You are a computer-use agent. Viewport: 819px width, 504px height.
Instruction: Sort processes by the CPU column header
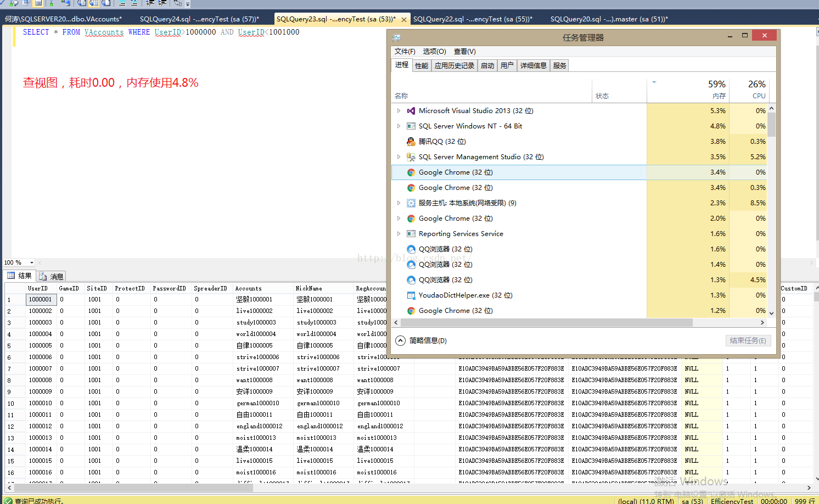(749, 89)
